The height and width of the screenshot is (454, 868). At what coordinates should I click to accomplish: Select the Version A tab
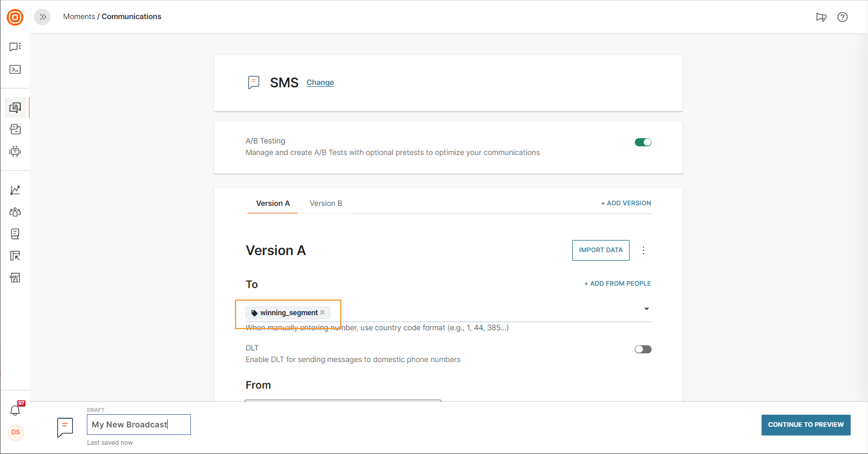pos(273,204)
